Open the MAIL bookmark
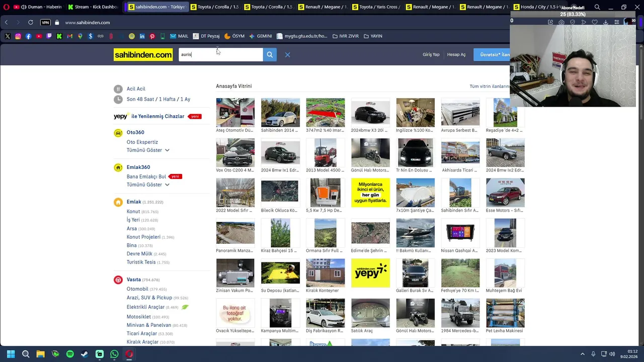Screen dimensions: 644x362 tap(179, 36)
